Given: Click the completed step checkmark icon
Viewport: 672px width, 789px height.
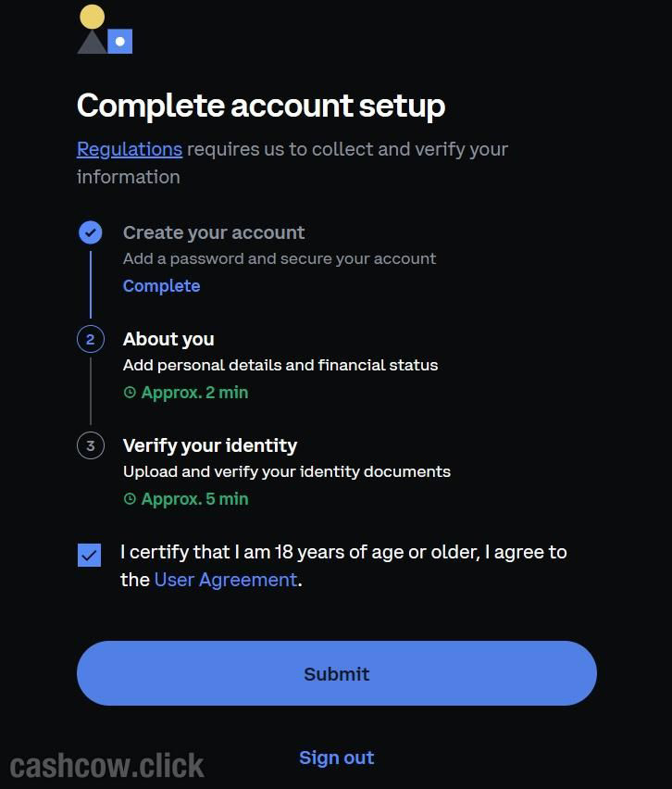Looking at the screenshot, I should [90, 232].
